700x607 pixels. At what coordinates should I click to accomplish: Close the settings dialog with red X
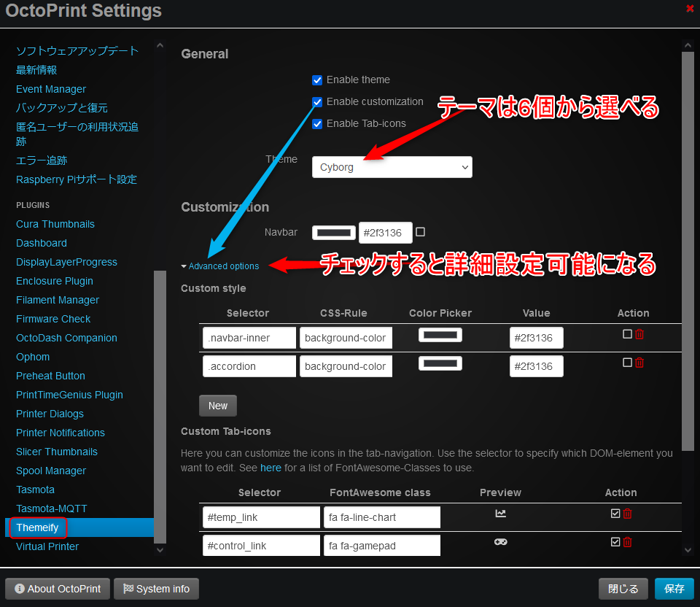[x=691, y=8]
